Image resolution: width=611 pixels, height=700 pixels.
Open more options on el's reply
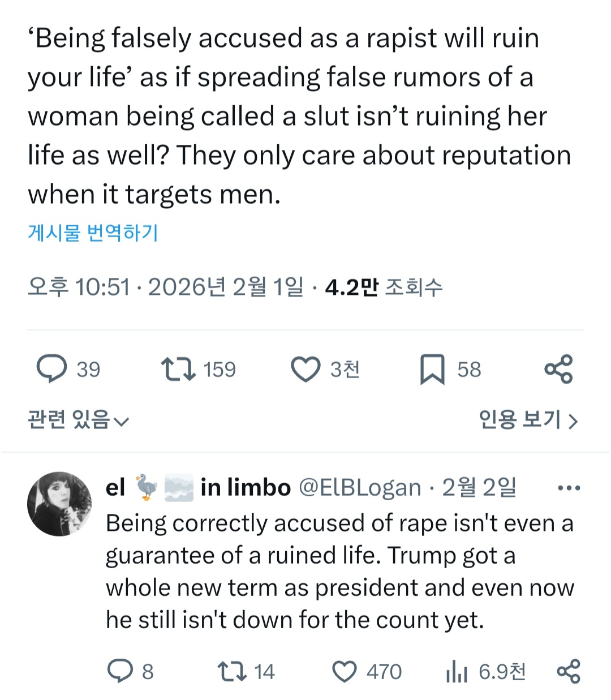click(569, 488)
